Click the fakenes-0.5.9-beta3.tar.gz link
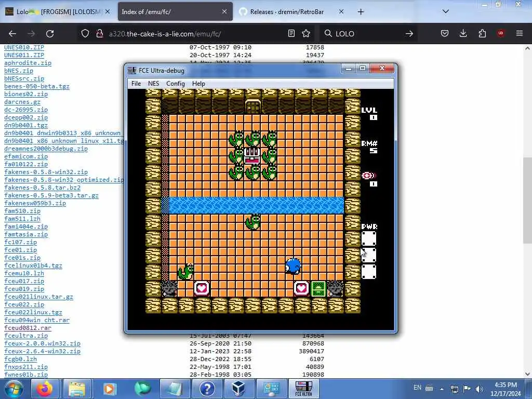This screenshot has height=399, width=532. tap(51, 196)
